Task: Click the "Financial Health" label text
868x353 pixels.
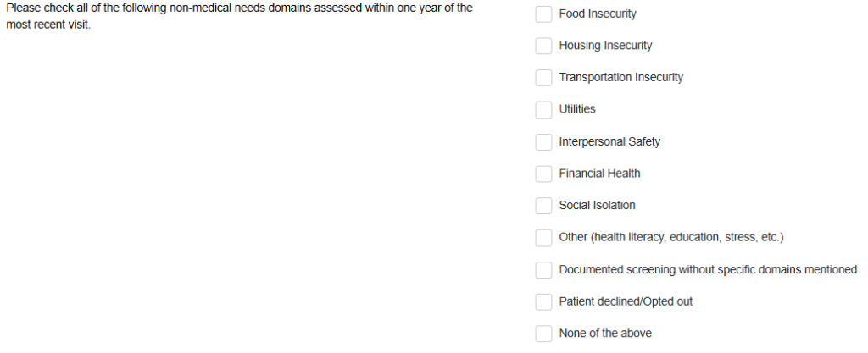Action: 599,174
